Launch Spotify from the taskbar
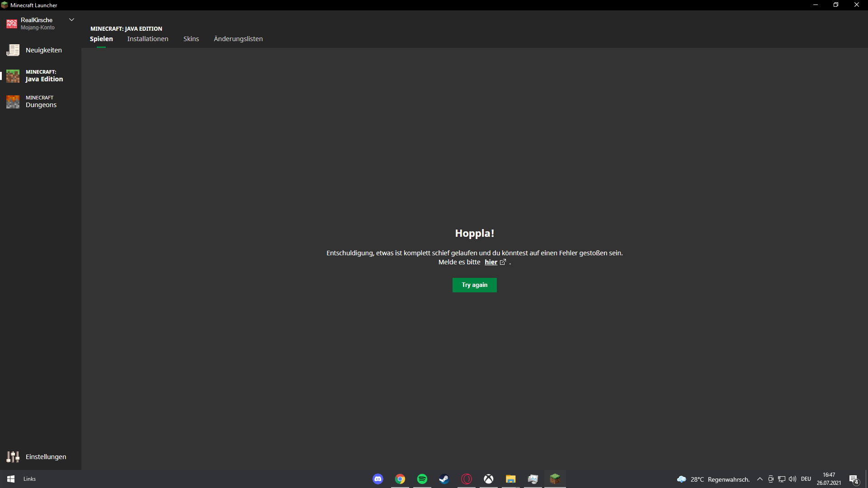 tap(422, 479)
